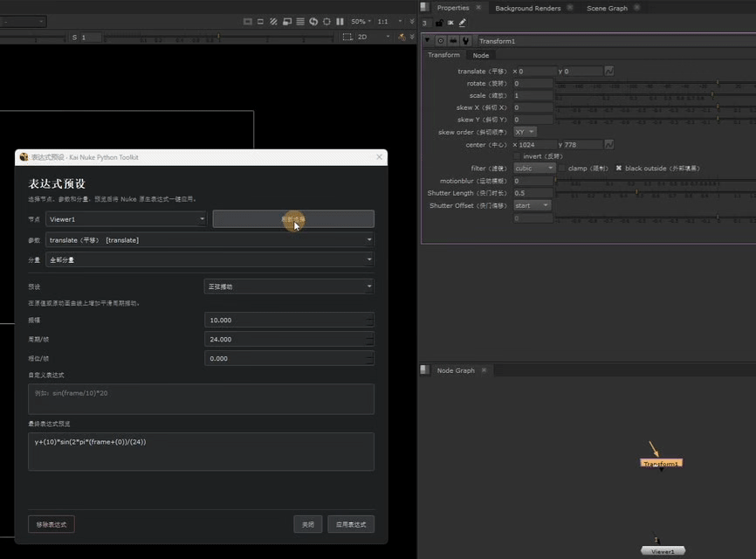Viewport: 756px width, 559px height.
Task: Open the Shutter Offset start dropdown
Action: coord(532,205)
